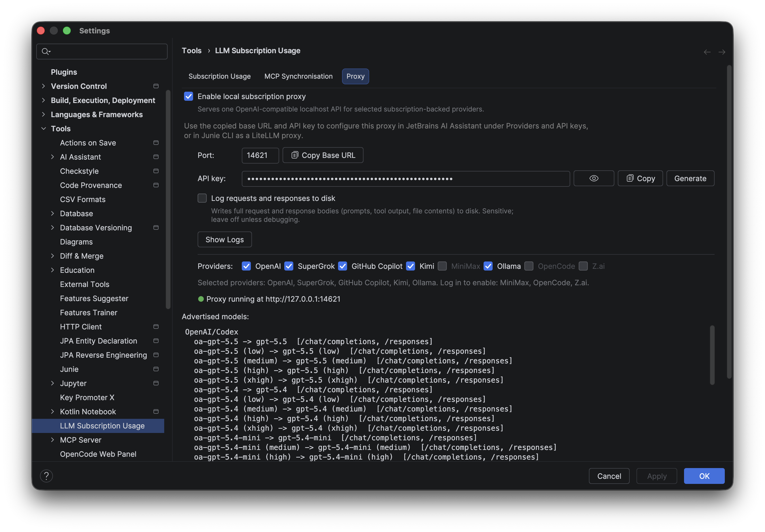
Task: Click the main settings panel scrollbar
Action: click(729, 222)
